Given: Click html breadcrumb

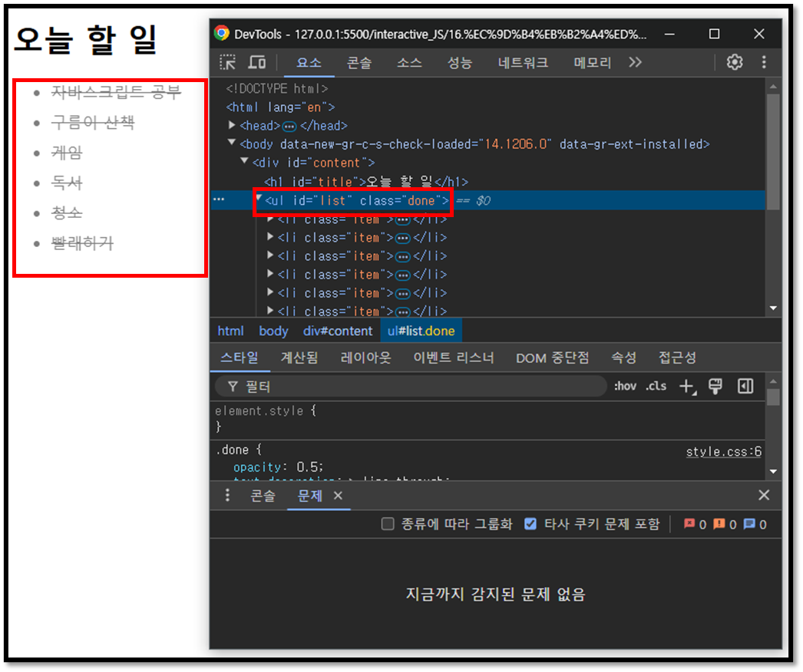Looking at the screenshot, I should pyautogui.click(x=230, y=331).
